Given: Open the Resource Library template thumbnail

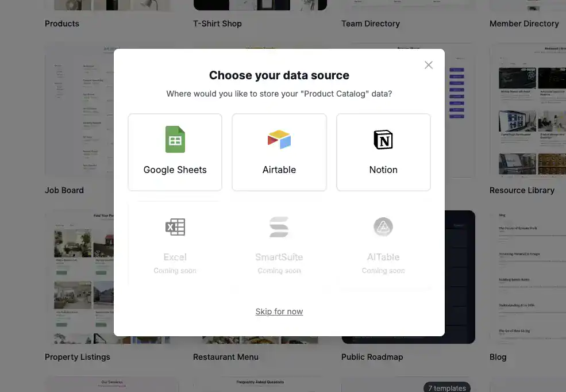Looking at the screenshot, I should click(x=528, y=110).
